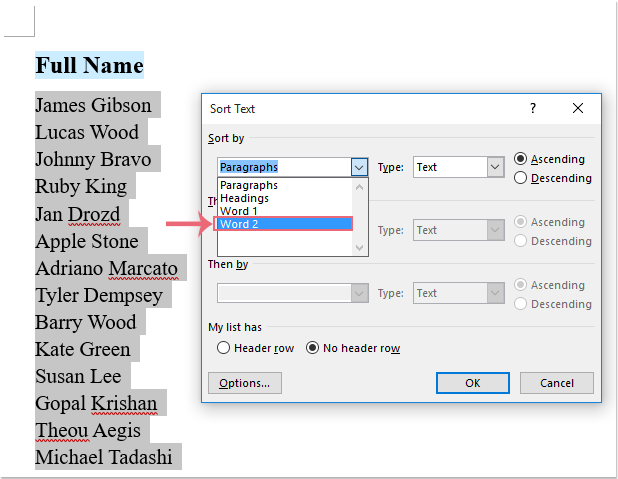Click the Full Name heading in document

tap(89, 66)
